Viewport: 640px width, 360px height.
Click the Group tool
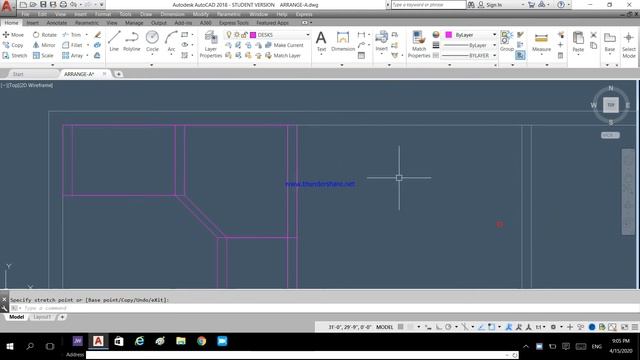507,41
